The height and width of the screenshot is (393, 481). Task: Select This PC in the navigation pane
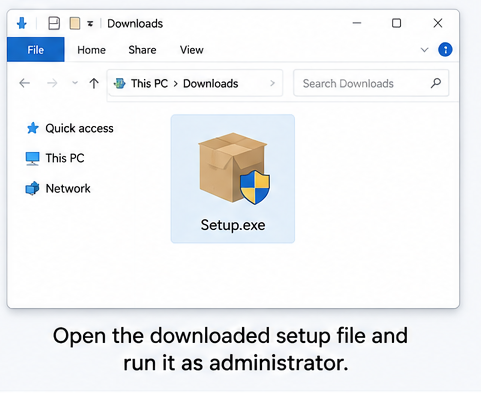(x=55, y=158)
